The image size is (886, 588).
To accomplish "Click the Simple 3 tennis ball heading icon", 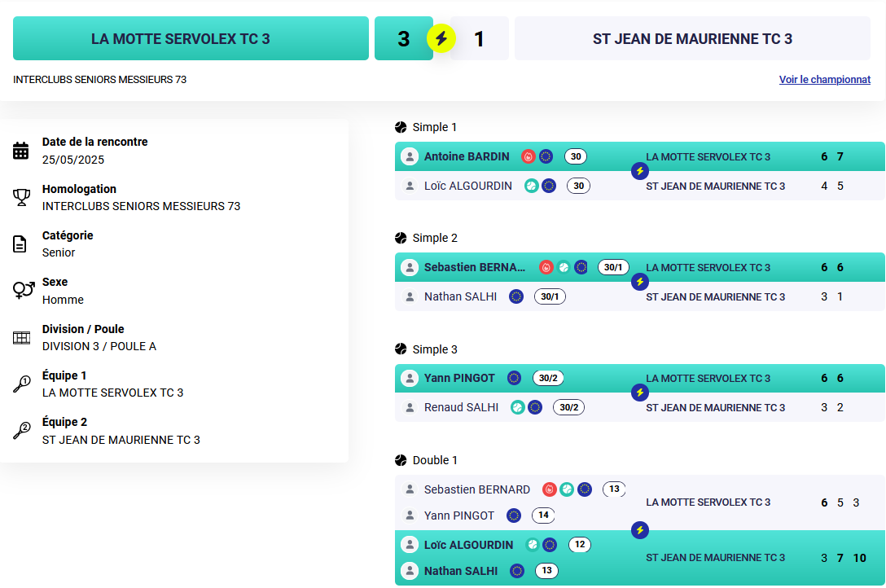I will click(401, 349).
